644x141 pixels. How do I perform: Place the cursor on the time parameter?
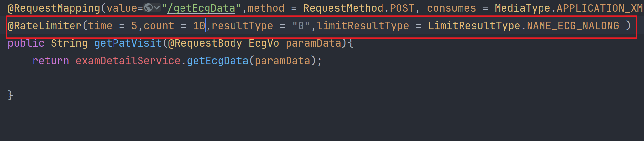pyautogui.click(x=100, y=26)
